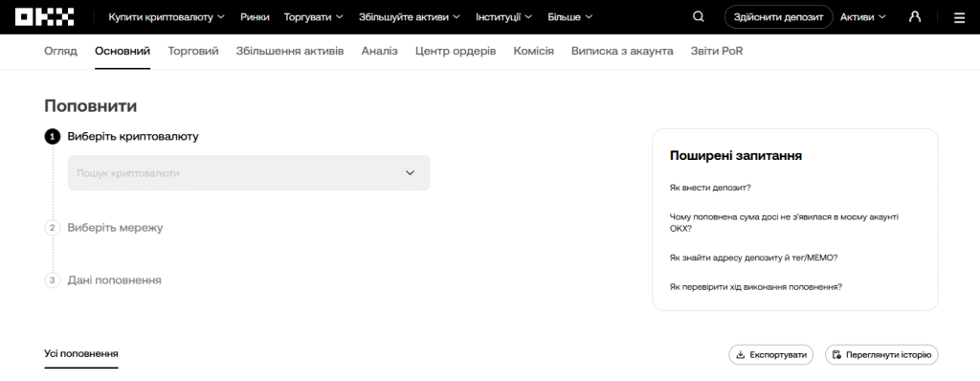980x381 pixels.
Task: Open the Звіти PoR tab
Action: pyautogui.click(x=717, y=52)
